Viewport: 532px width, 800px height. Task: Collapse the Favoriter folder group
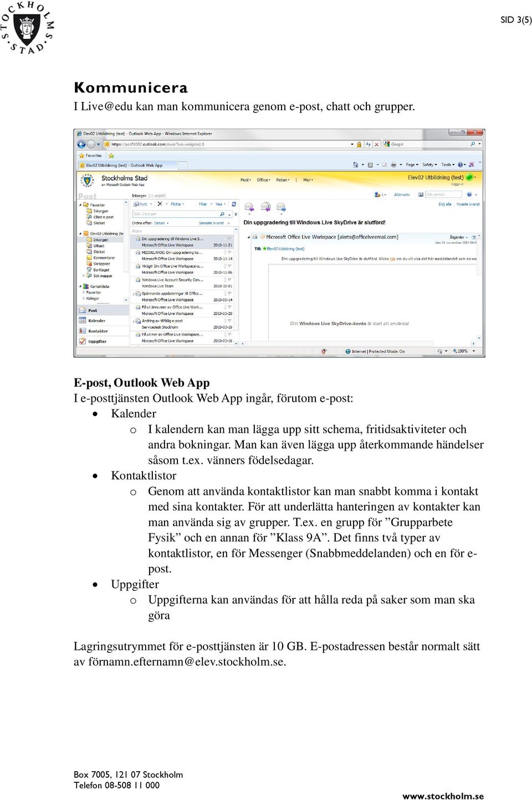(x=80, y=204)
